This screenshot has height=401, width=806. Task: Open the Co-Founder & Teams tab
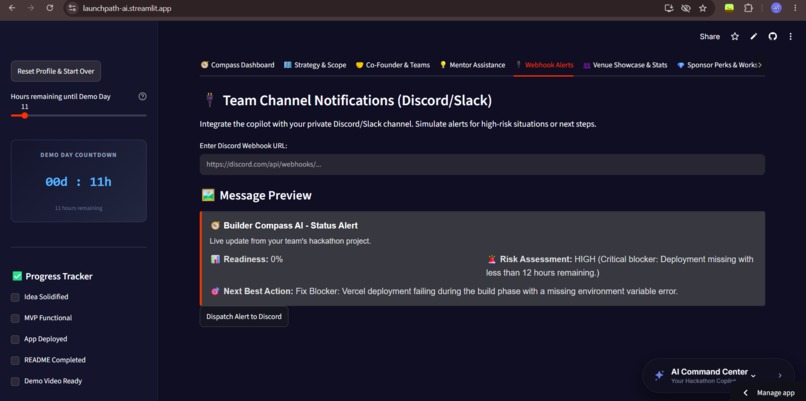(393, 65)
